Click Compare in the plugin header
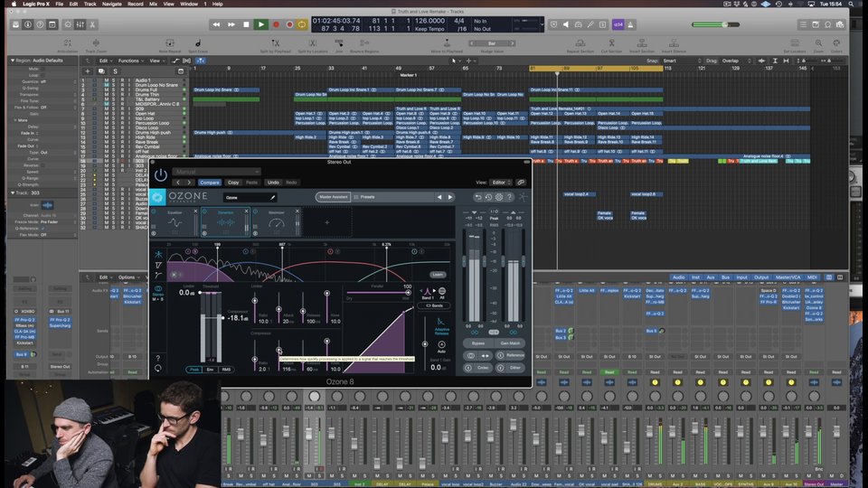Screen dimensions: 868x488 point(209,182)
